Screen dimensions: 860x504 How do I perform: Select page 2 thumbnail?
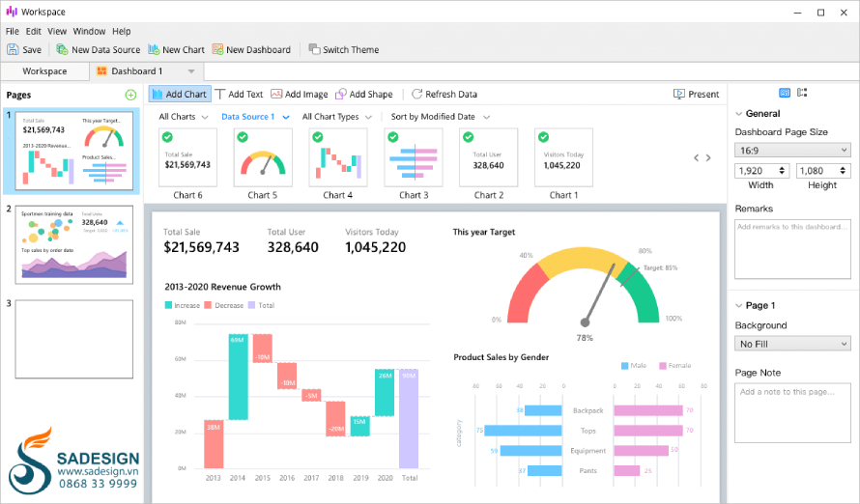74,244
